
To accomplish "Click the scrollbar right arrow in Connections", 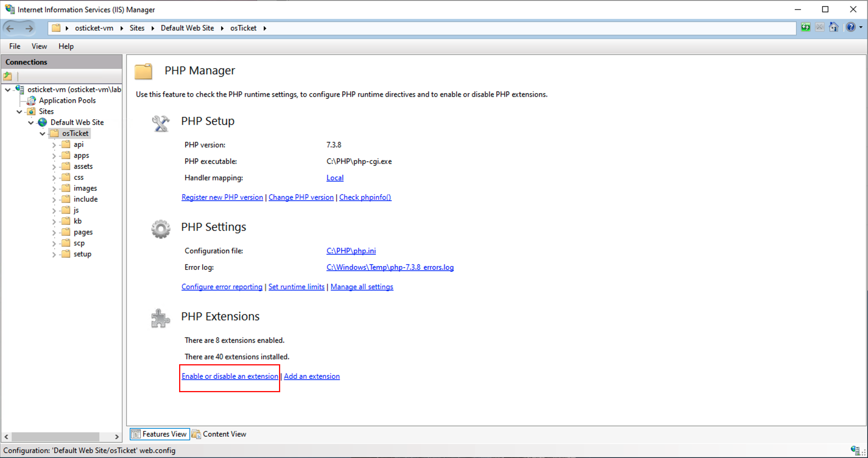I will [118, 437].
